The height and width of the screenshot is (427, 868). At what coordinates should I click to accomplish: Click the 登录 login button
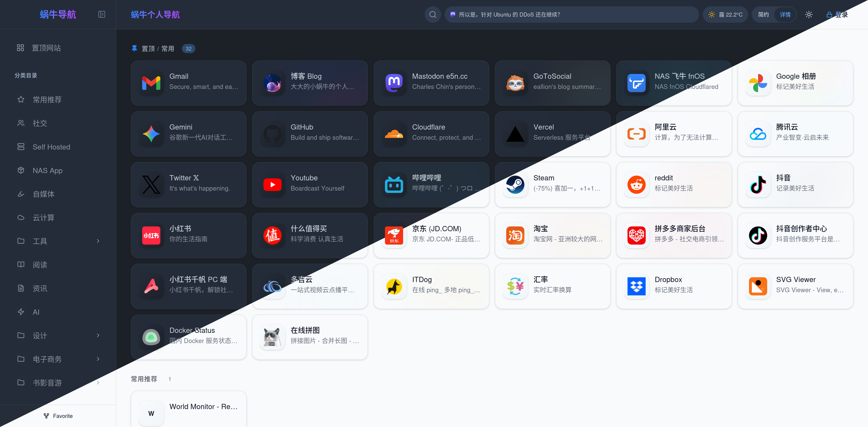point(837,15)
